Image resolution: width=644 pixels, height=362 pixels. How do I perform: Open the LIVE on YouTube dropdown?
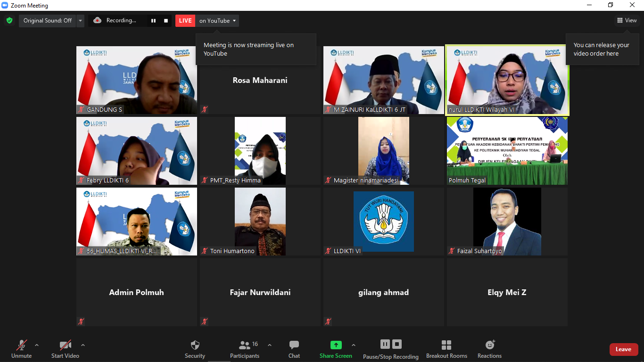point(217,21)
